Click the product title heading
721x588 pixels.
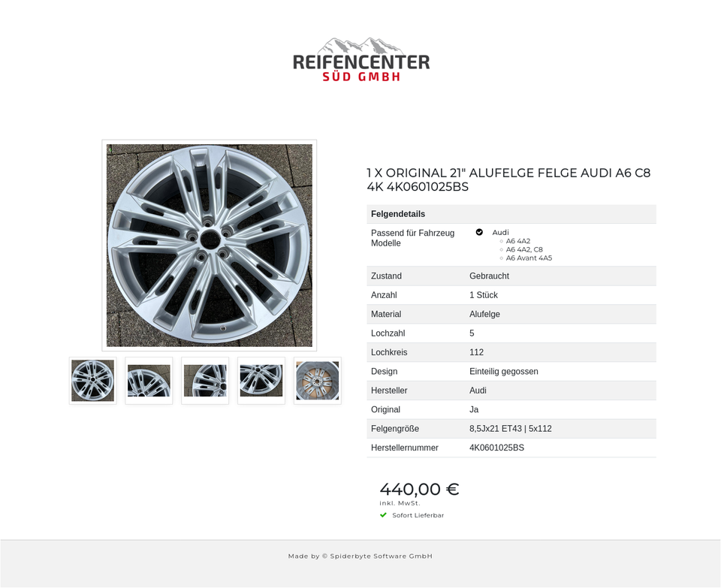(x=508, y=179)
